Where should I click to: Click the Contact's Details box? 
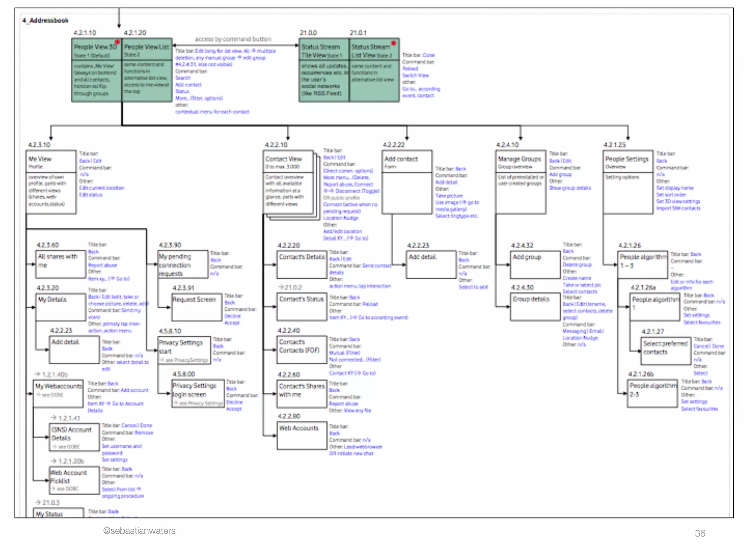click(x=302, y=265)
